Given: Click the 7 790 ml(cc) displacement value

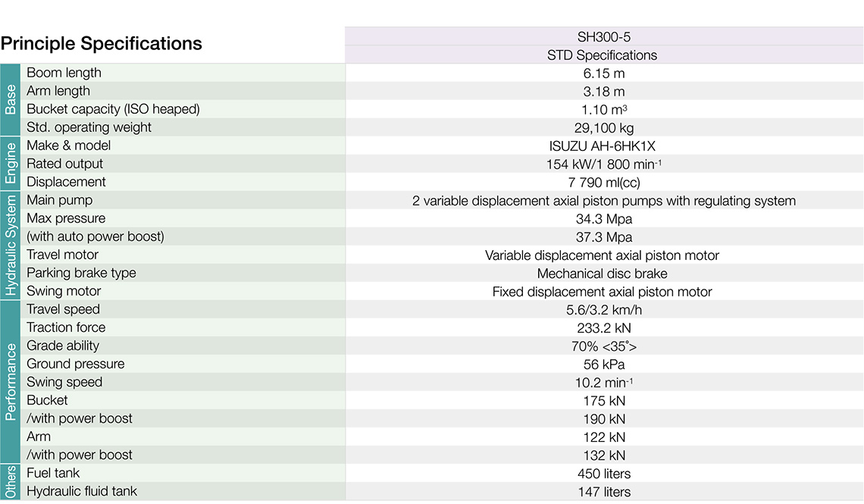Looking at the screenshot, I should click(x=603, y=183).
